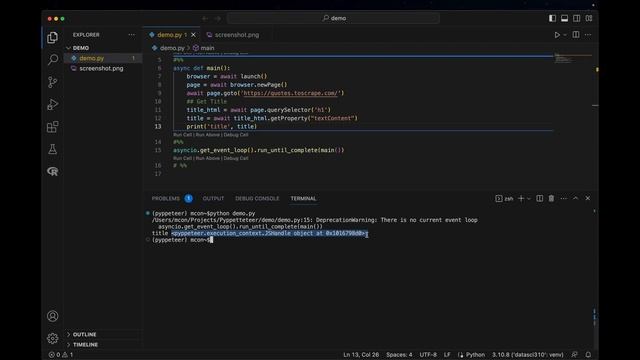Customize layout icon in title bar
640x360 pixels.
[x=589, y=18]
